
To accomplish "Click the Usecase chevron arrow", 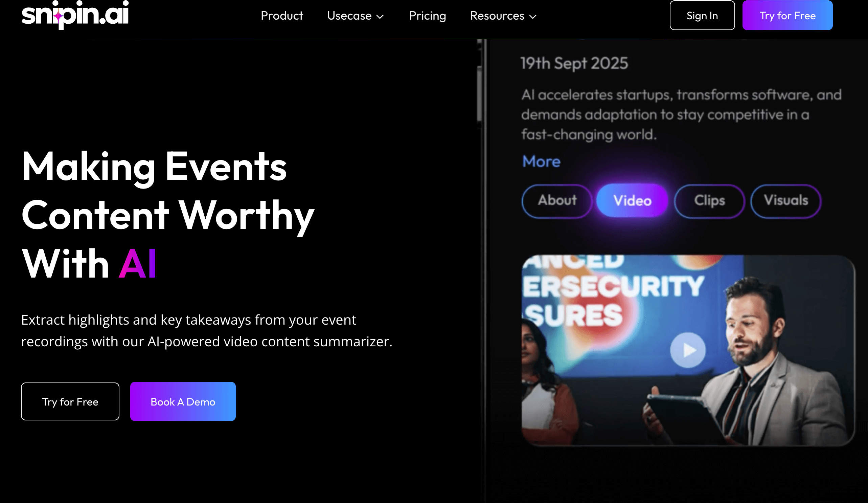I will pos(380,17).
